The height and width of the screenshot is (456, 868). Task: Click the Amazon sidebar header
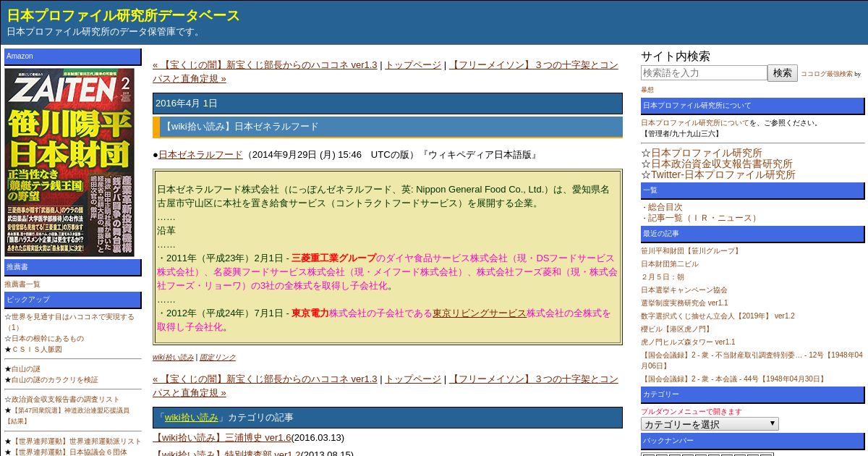(73, 56)
